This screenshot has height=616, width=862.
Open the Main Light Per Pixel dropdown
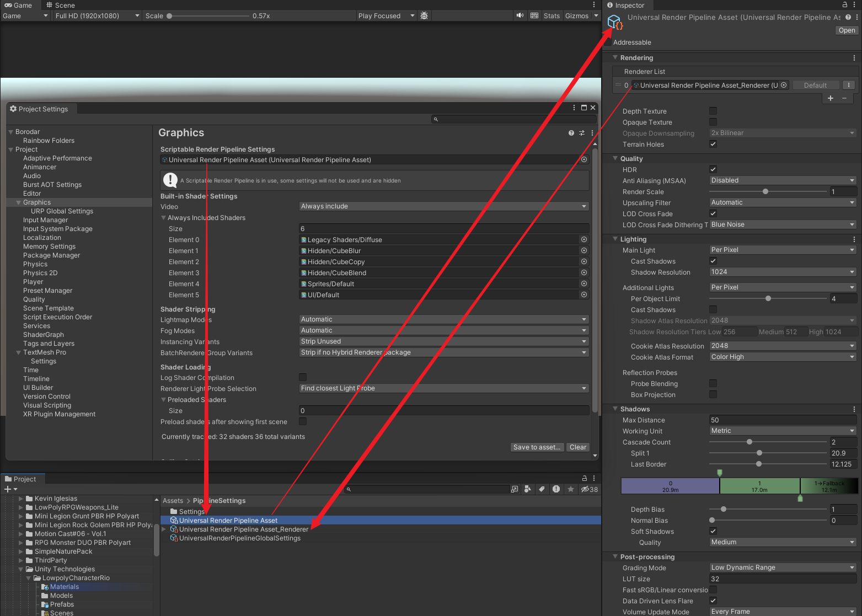click(x=783, y=250)
